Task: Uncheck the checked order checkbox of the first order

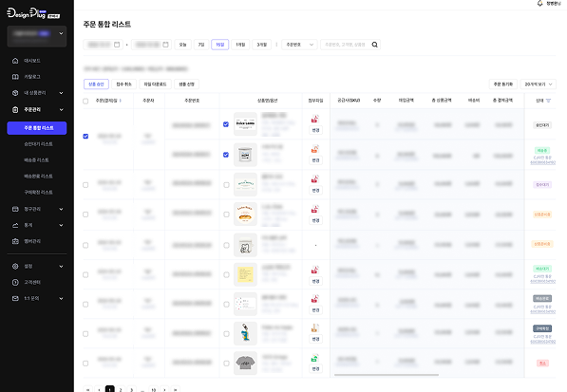Action: [85, 137]
